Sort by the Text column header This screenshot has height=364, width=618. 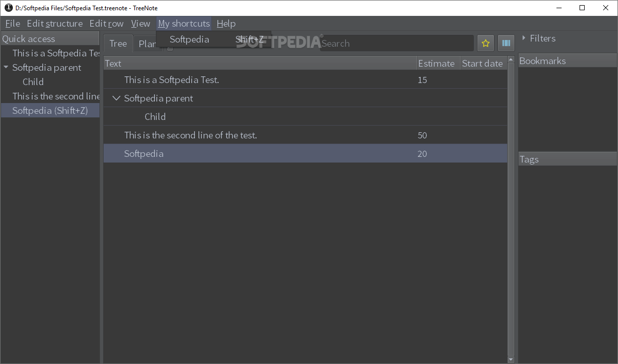(x=260, y=64)
